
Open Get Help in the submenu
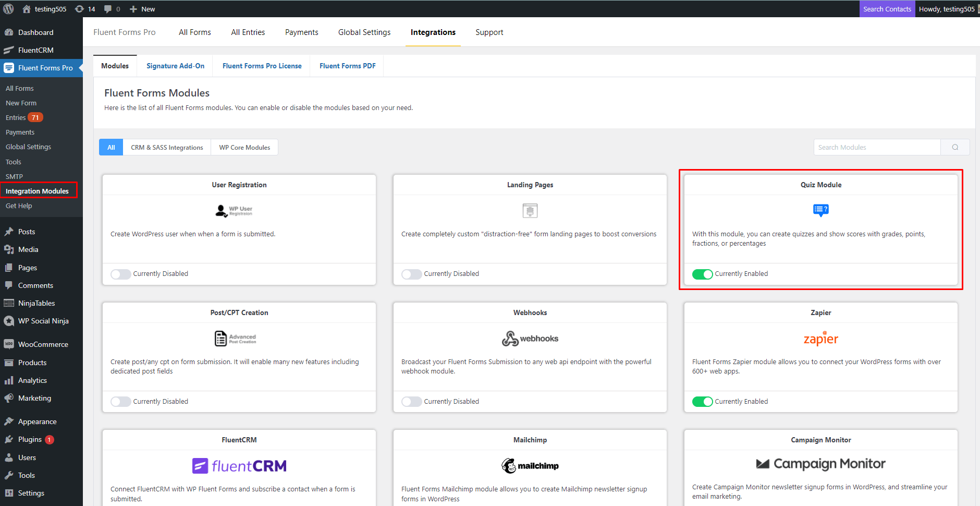(x=19, y=206)
